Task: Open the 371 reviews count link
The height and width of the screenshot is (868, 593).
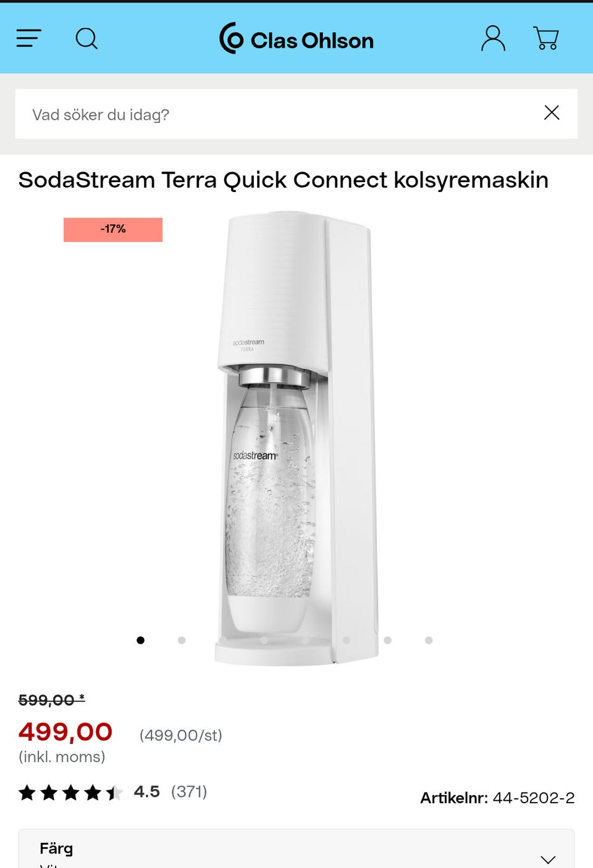Action: pyautogui.click(x=189, y=791)
